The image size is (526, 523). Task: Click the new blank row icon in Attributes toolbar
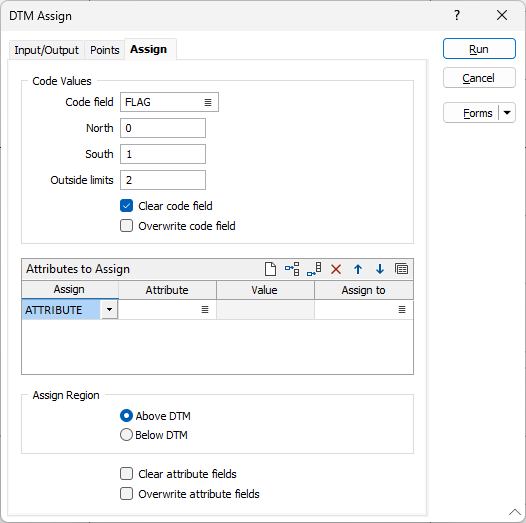click(270, 269)
